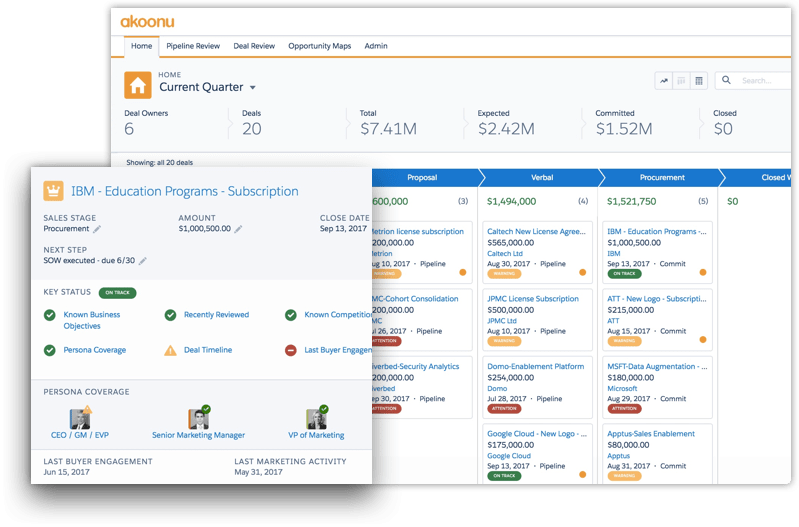Open IBM - Education Programs - Subscription title link

pos(184,191)
